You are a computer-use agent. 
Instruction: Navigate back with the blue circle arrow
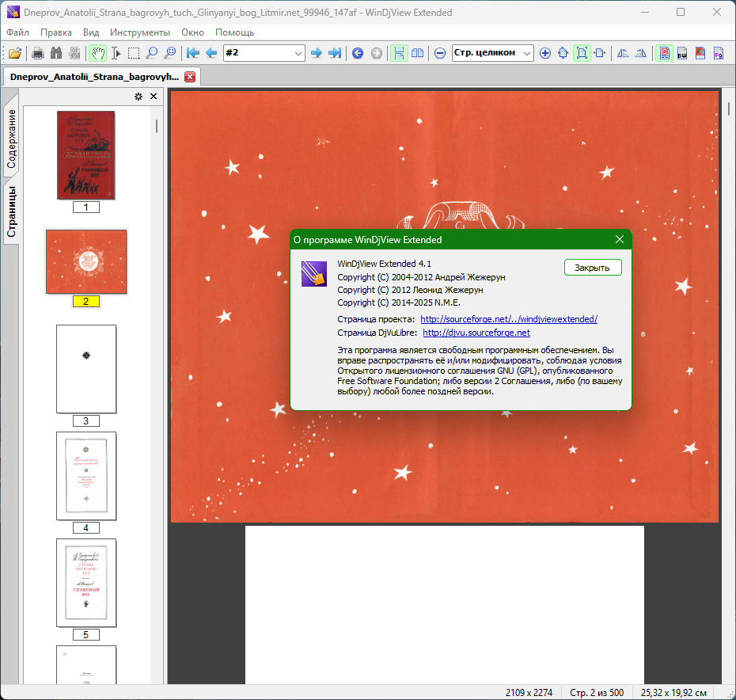coord(358,53)
